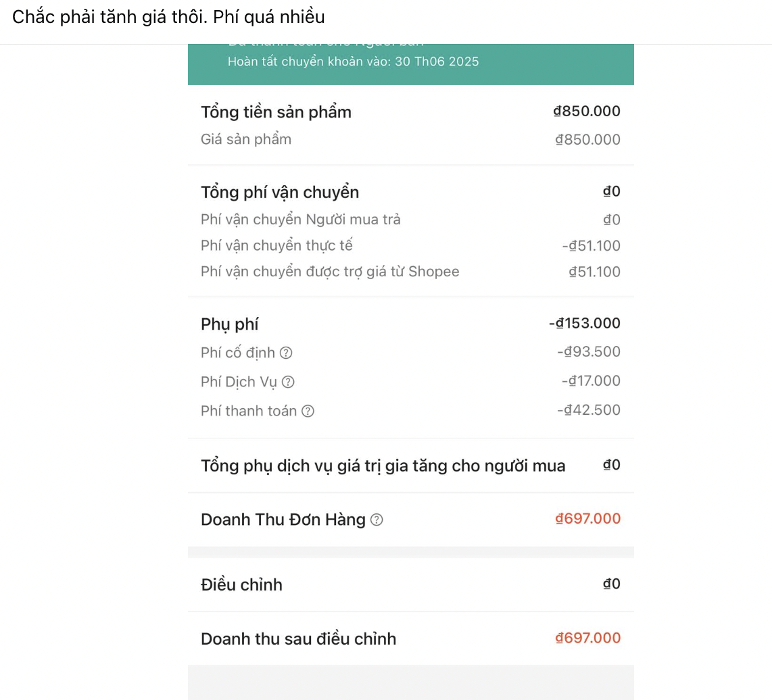Show info icon for Doanh Thu Đơn Hàng
This screenshot has height=700, width=772.
click(x=377, y=520)
